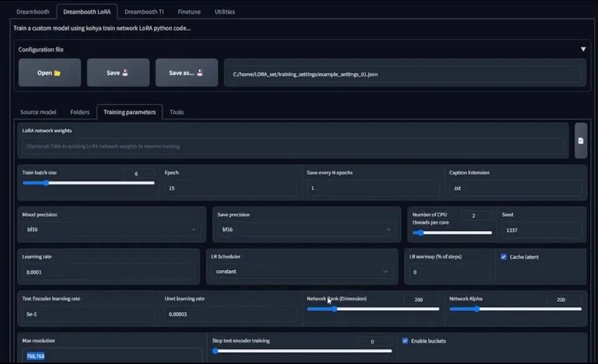
Task: Collapse the Configuration file section arrow
Action: [582, 49]
